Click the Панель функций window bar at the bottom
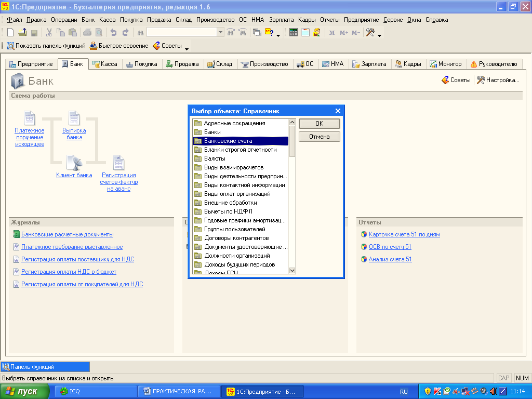The image size is (532, 399). pos(46,367)
